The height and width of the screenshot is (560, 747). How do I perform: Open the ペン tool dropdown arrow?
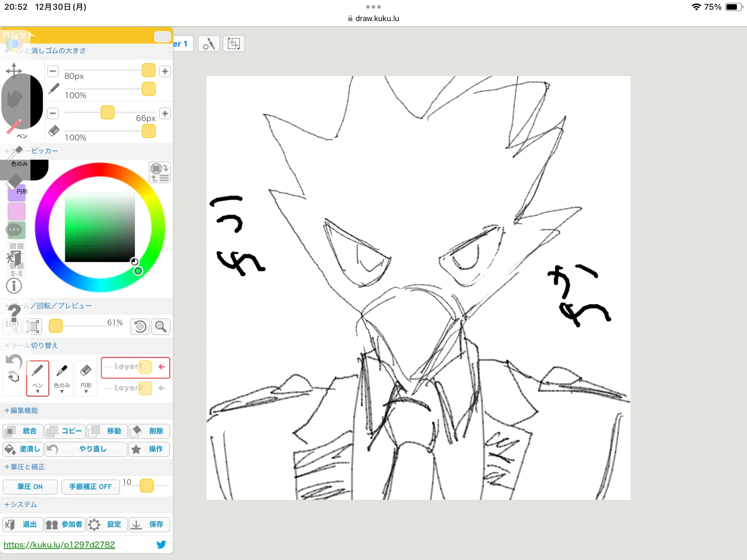point(37,391)
